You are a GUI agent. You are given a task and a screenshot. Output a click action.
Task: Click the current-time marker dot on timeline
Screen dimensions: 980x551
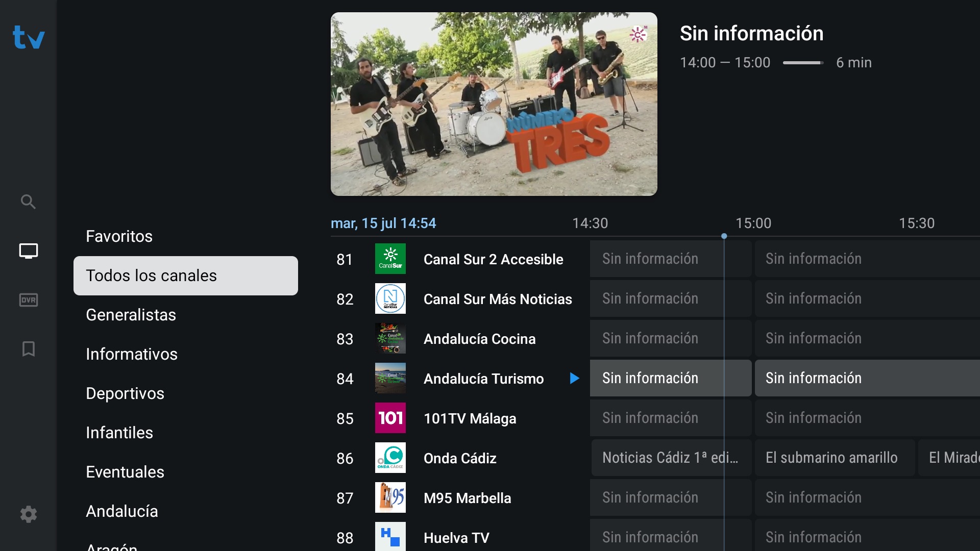(724, 236)
